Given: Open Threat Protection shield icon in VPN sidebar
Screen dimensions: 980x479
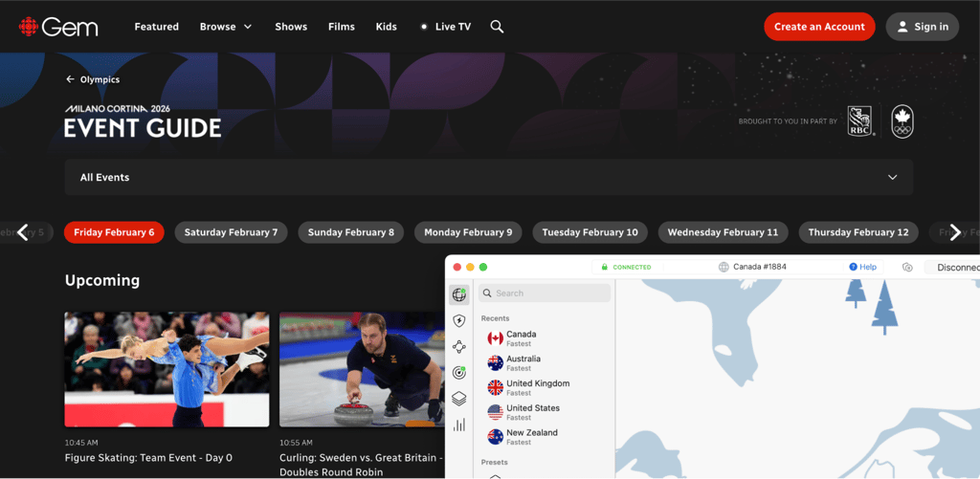Looking at the screenshot, I should tap(459, 321).
